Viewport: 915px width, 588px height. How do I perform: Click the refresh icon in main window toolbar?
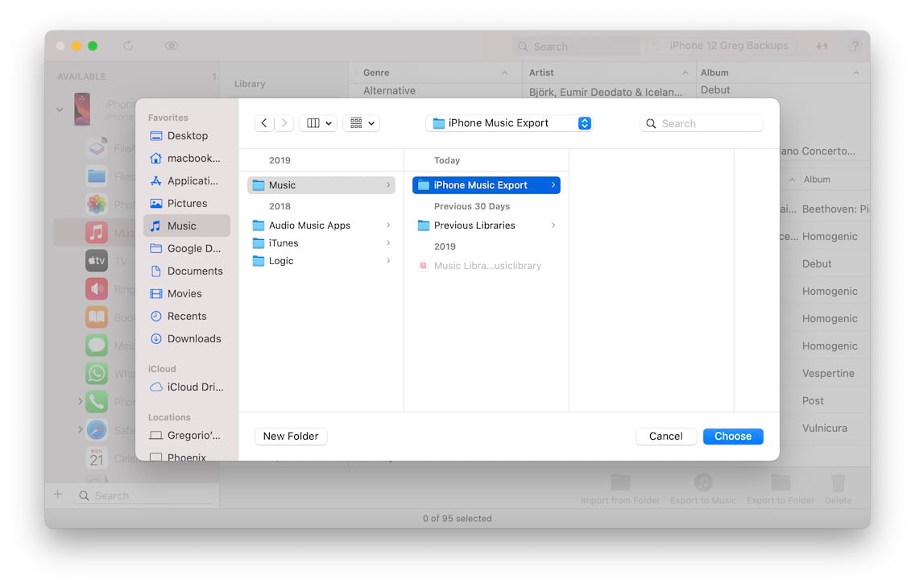(x=128, y=45)
